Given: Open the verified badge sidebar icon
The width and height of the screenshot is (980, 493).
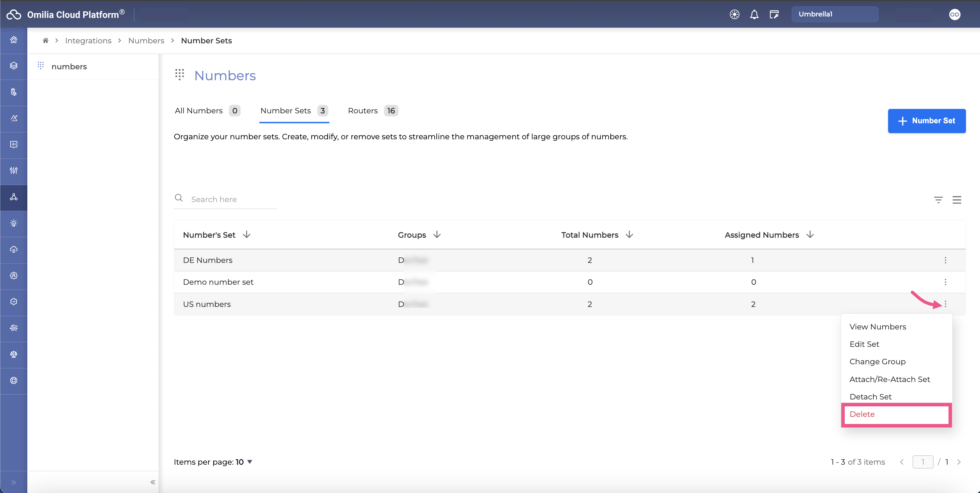Looking at the screenshot, I should coord(14,302).
